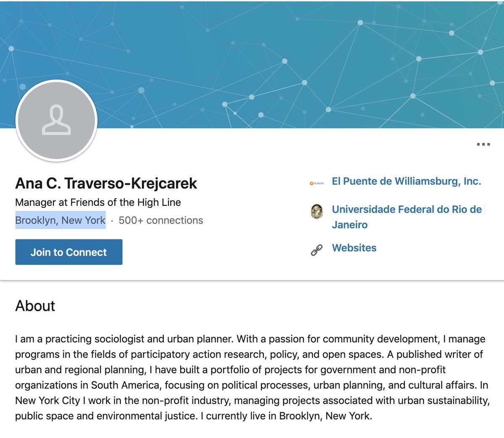
Task: Click the chain-link Websites icon
Action: [x=317, y=250]
